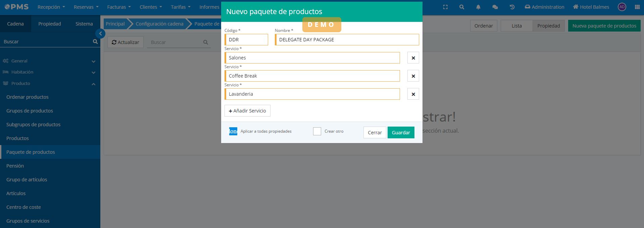
Task: Remove the Salones service row
Action: tap(413, 58)
